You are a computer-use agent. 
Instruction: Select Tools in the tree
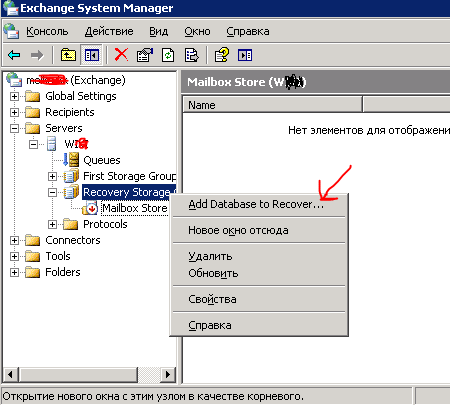pos(58,256)
